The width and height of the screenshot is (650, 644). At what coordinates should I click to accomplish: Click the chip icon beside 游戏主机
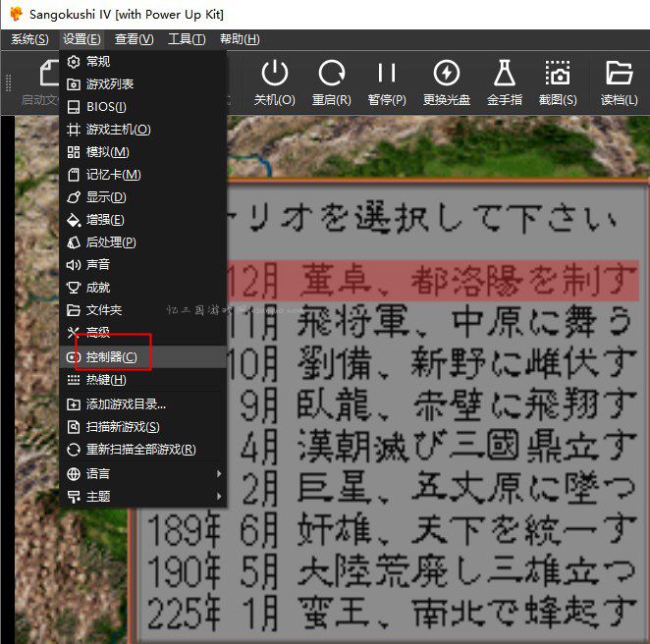[74, 130]
